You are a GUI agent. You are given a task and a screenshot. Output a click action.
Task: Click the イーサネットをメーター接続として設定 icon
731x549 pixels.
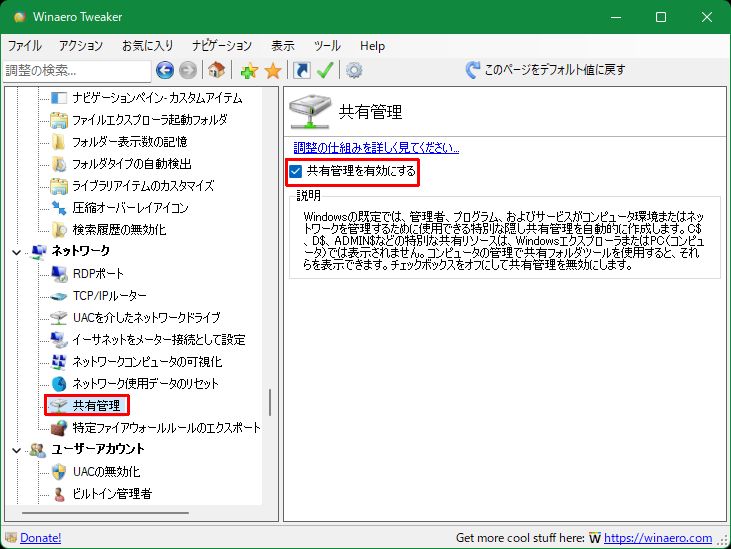click(x=59, y=340)
